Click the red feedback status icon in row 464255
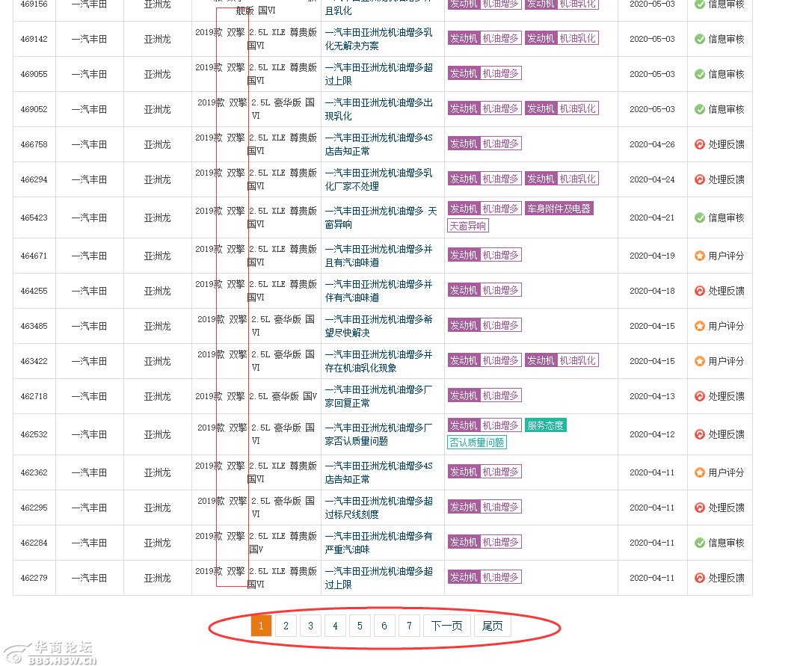812x666 pixels. (x=700, y=291)
